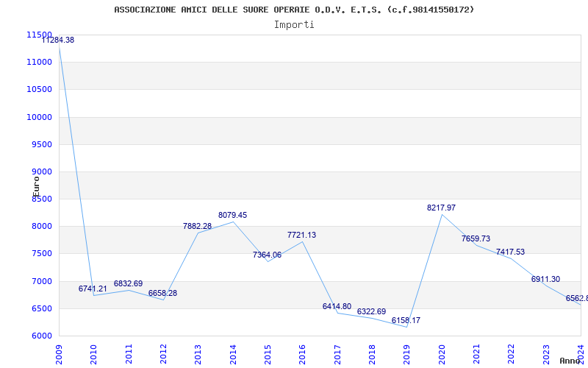The height and width of the screenshot is (368, 588).
Task: Click the 'Euro' y-axis title
Action: pos(35,187)
